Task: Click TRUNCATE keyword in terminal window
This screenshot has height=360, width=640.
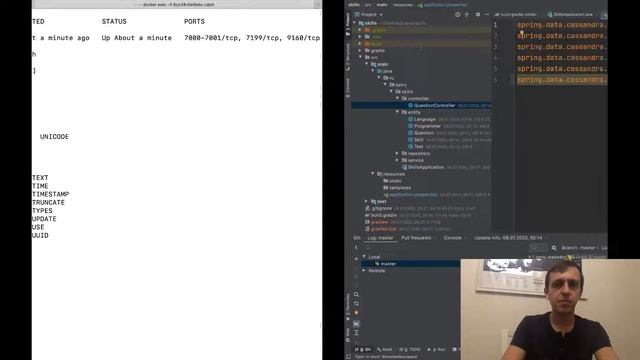Action: [48, 202]
